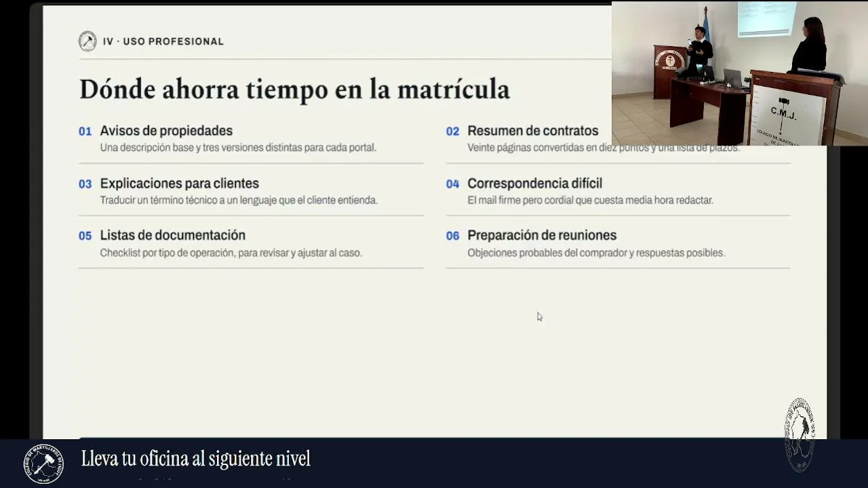Screen dimensions: 868x488
Task: Click the gavel logo beside 'IV · USO PROFESIONAL'
Action: coord(87,41)
